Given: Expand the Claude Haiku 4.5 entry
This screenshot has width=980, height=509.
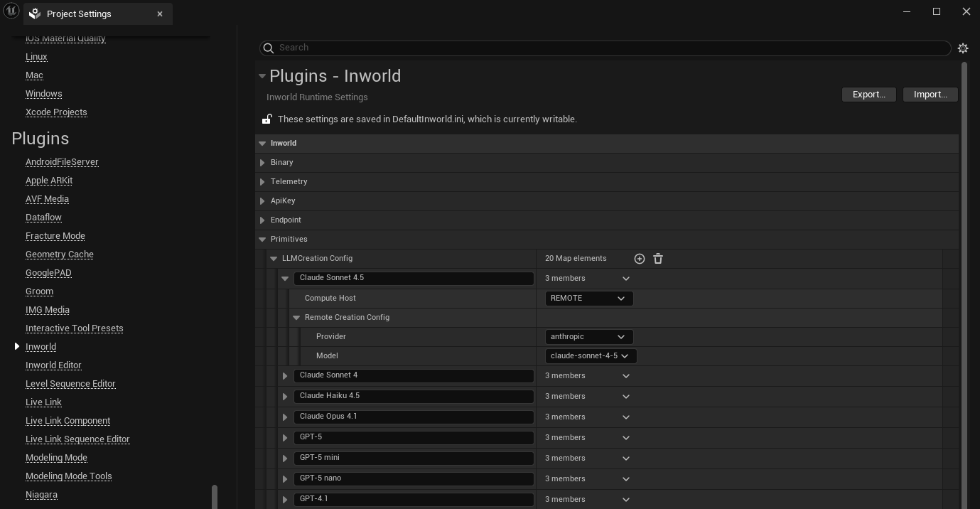Looking at the screenshot, I should point(285,396).
